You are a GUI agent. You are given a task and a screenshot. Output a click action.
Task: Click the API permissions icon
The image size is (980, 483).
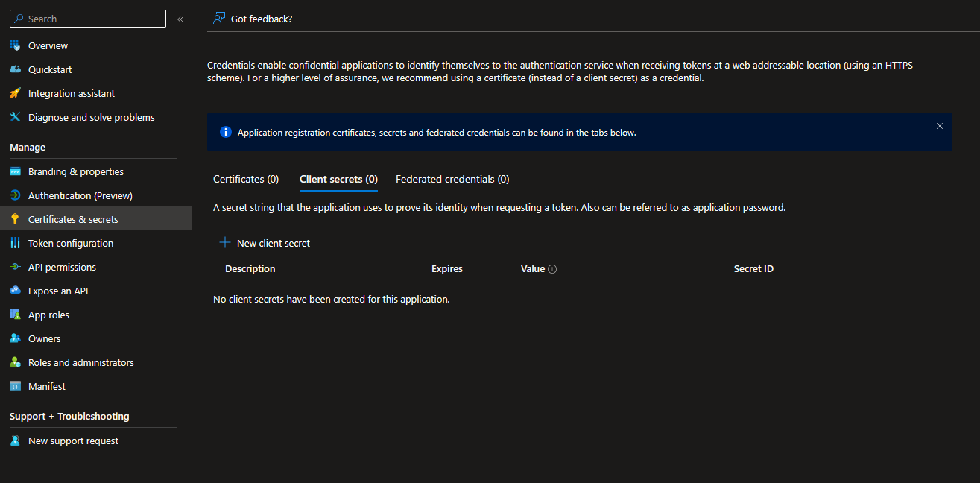[15, 267]
